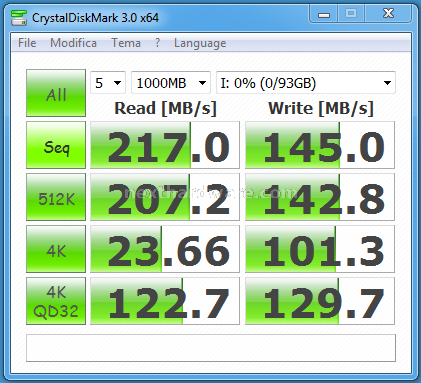Click the 4K write result 101.3
This screenshot has width=421, height=383.
320,249
